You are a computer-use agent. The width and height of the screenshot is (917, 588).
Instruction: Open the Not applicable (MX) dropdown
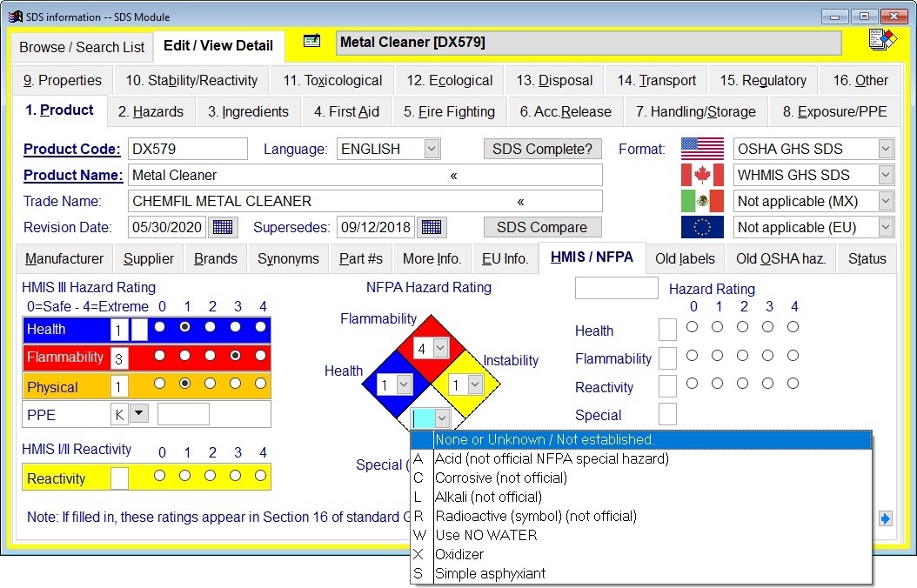[x=886, y=201]
